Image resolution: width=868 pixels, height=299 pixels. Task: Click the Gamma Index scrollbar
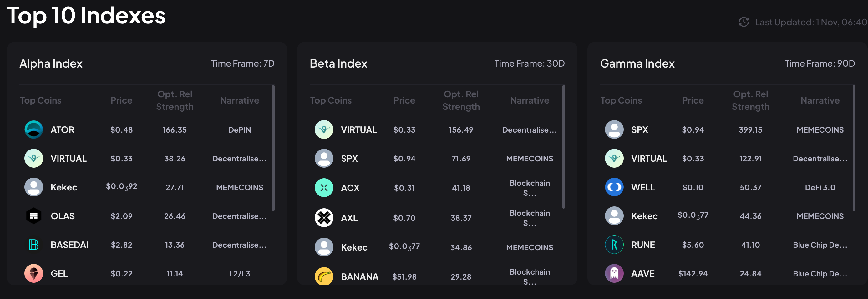tap(854, 148)
